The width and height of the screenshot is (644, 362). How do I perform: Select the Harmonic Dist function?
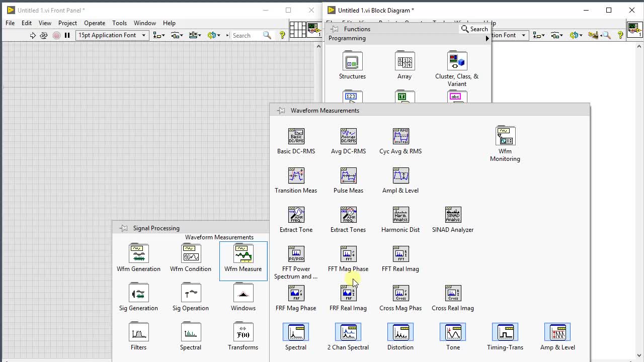(401, 215)
